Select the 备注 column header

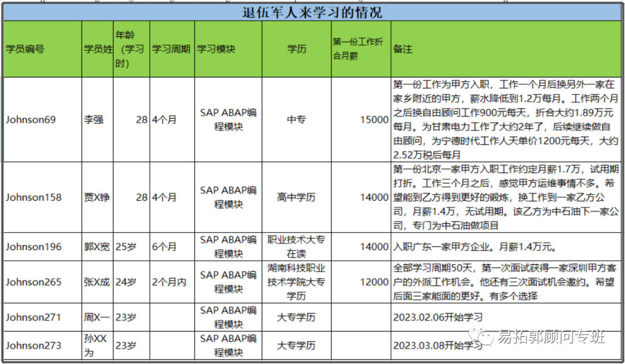pyautogui.click(x=506, y=49)
